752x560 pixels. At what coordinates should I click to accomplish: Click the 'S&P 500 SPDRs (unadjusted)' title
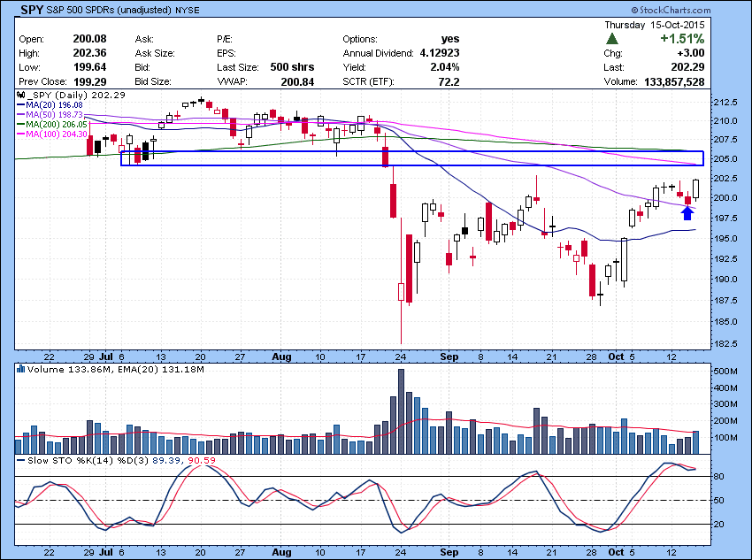[x=109, y=10]
